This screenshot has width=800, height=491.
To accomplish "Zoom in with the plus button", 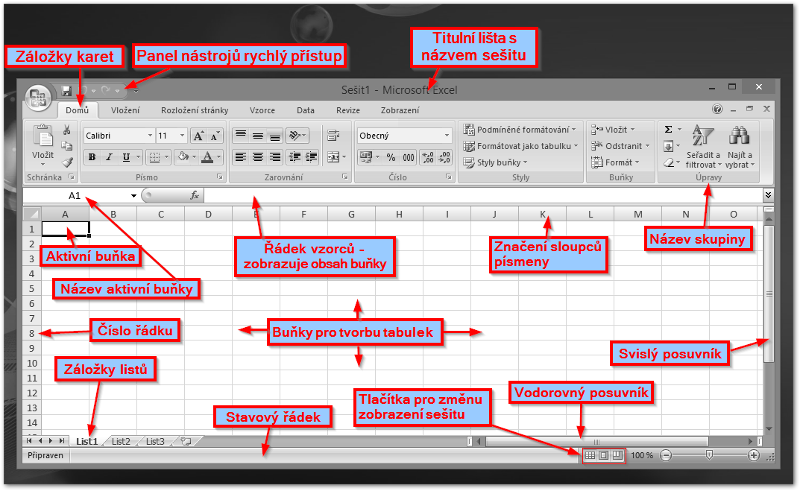I will pyautogui.click(x=754, y=455).
